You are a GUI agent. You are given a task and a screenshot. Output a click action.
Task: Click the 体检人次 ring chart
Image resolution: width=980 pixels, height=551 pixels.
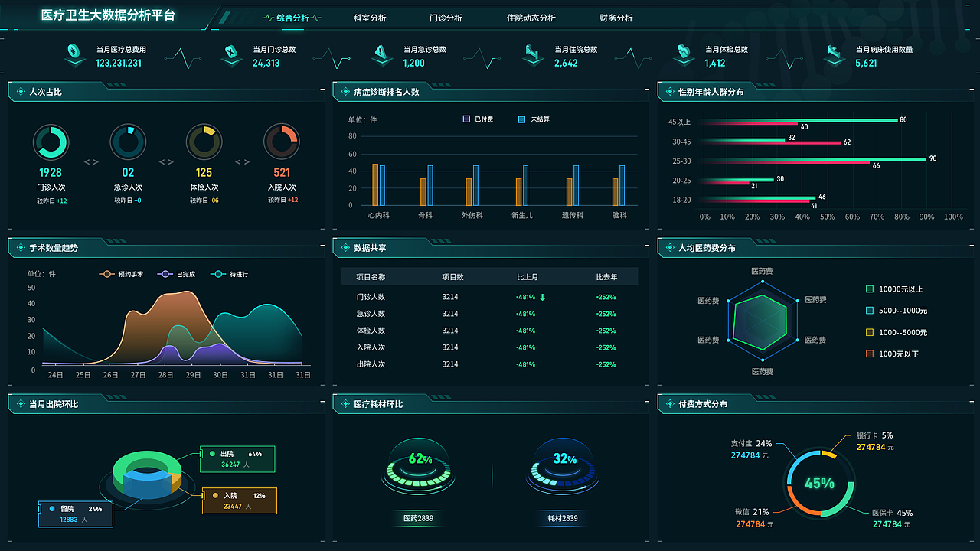pyautogui.click(x=204, y=142)
